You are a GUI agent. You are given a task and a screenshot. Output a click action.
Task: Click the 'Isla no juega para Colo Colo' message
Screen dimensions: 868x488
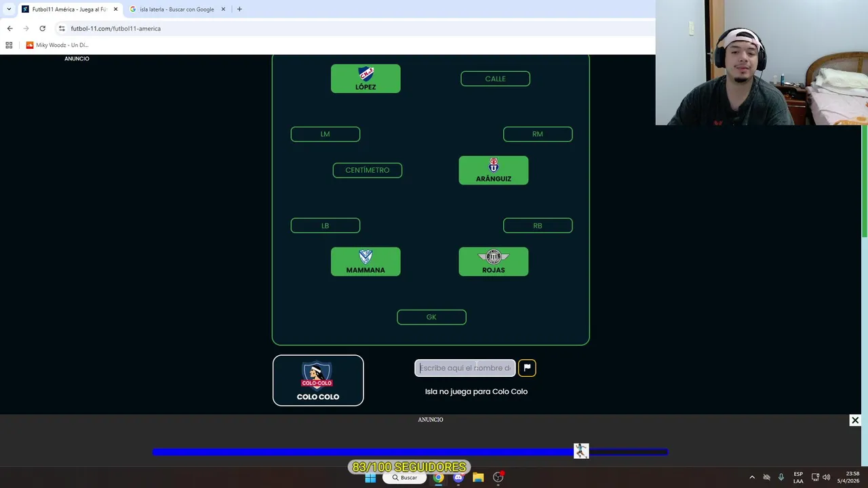click(x=476, y=392)
